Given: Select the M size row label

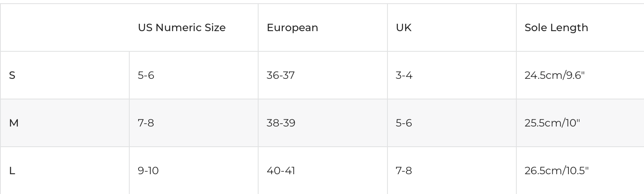Looking at the screenshot, I should tap(14, 123).
